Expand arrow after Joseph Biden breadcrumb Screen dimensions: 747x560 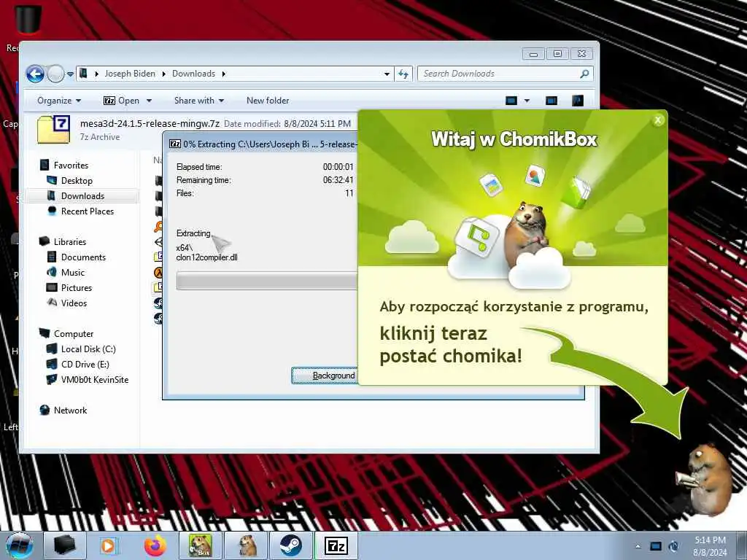coord(163,74)
